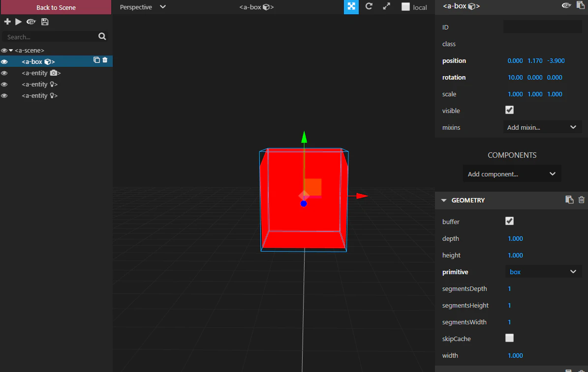The image size is (588, 372).
Task: Export a-box entity to glTF in right panel
Action: point(566,5)
